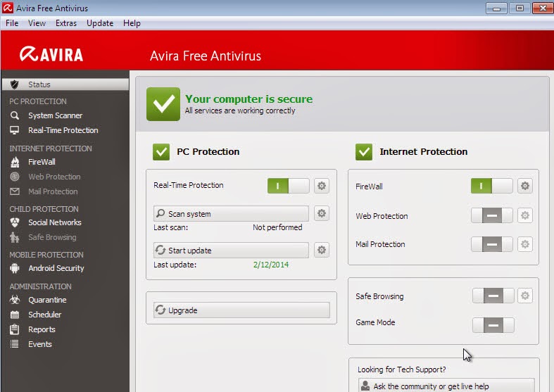554x392 pixels.
Task: Click the Internet Protection heading text
Action: 424,152
